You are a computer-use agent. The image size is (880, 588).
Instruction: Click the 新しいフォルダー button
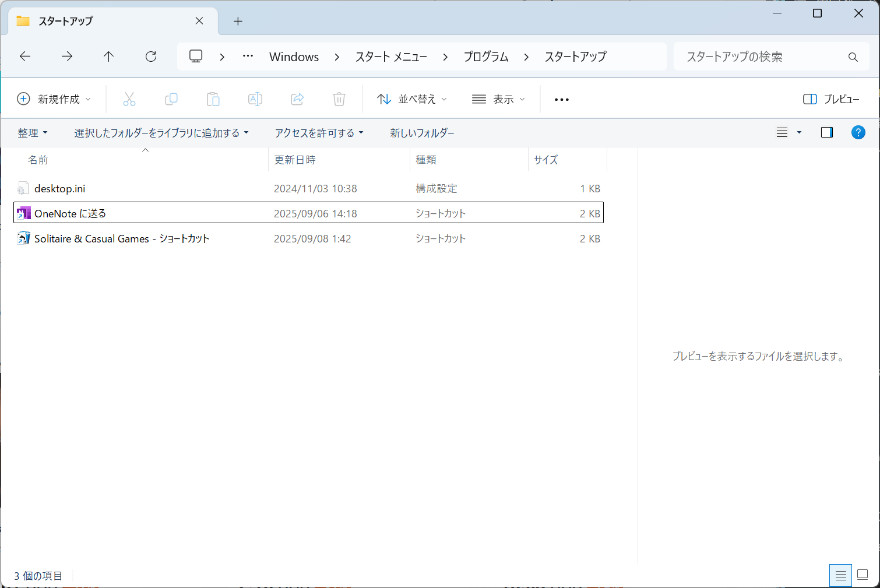point(422,132)
